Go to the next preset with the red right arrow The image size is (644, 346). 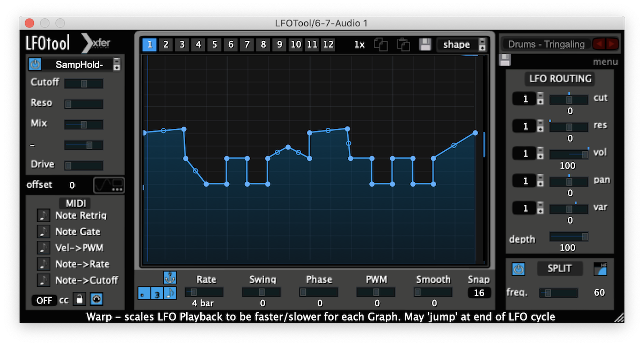click(612, 44)
